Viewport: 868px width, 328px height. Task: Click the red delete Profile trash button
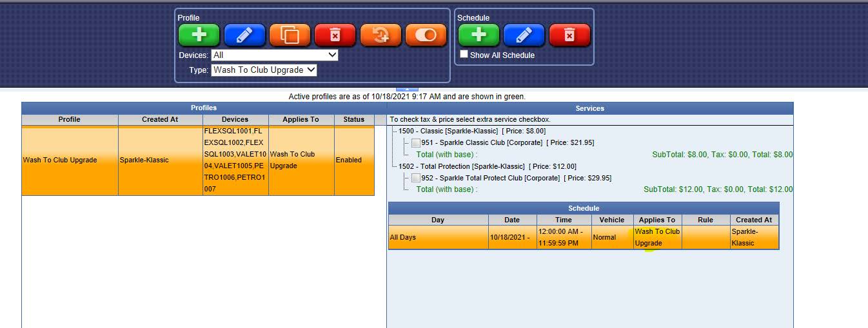(335, 35)
